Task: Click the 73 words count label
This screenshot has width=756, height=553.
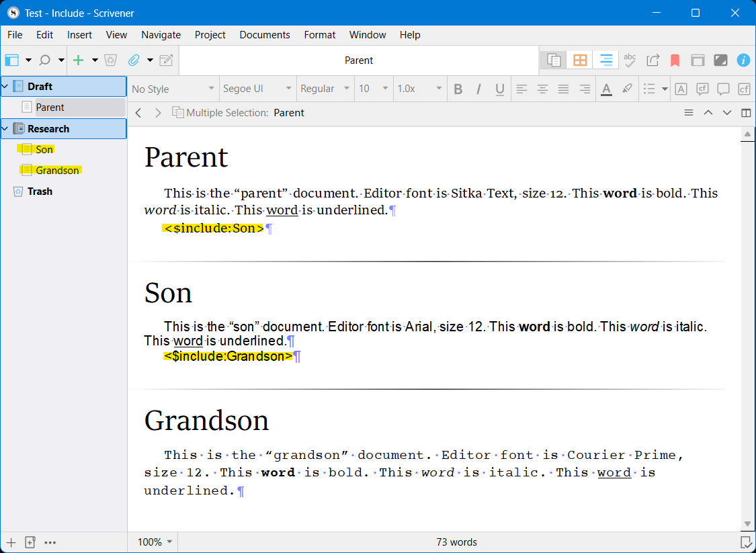Action: (x=456, y=542)
